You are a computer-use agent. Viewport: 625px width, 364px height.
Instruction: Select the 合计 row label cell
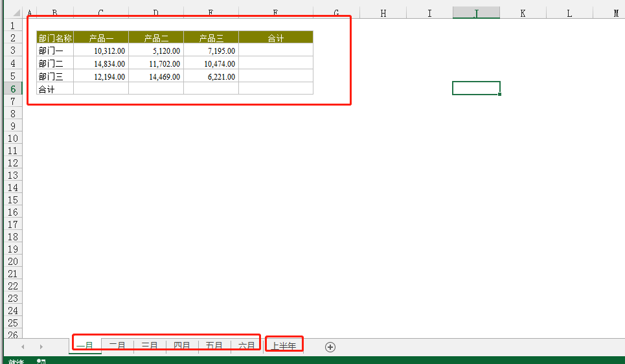(55, 89)
